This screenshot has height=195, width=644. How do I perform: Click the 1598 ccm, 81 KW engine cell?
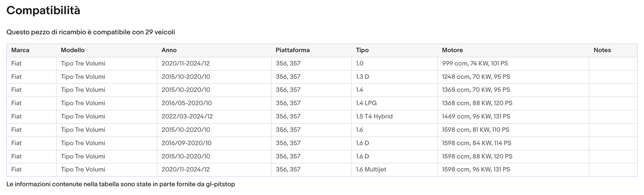pos(476,130)
